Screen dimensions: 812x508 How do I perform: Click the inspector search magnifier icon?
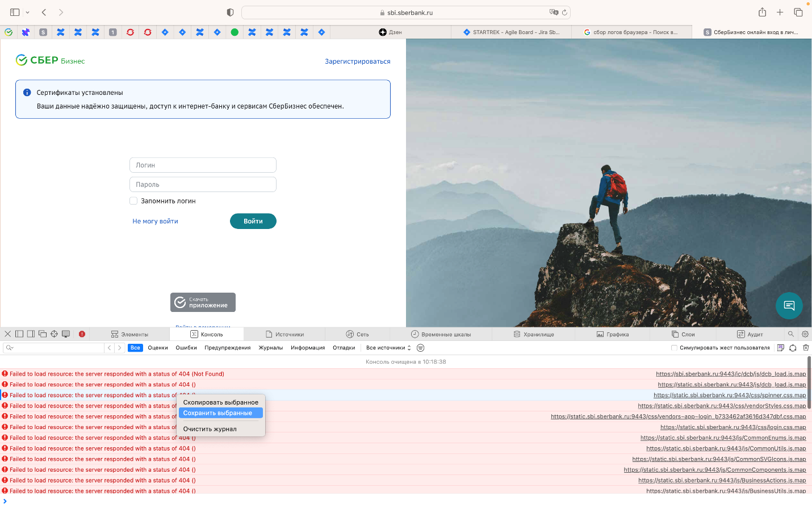point(790,334)
